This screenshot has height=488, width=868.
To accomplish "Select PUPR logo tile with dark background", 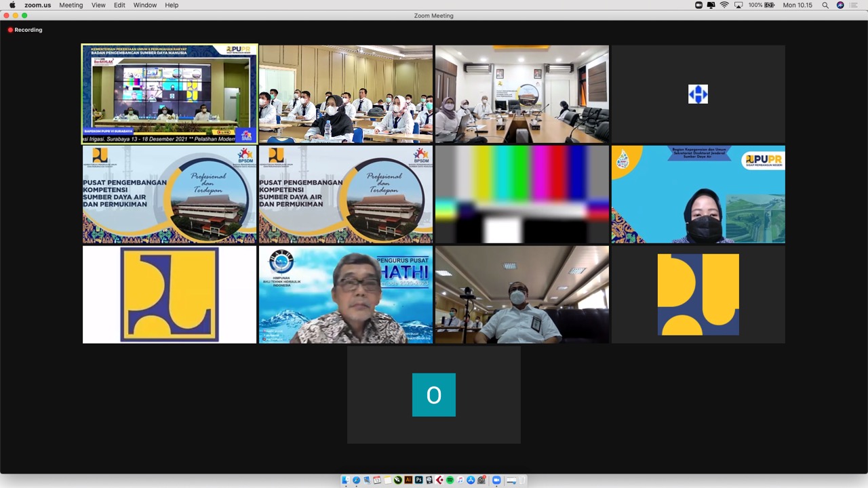I will 698,295.
